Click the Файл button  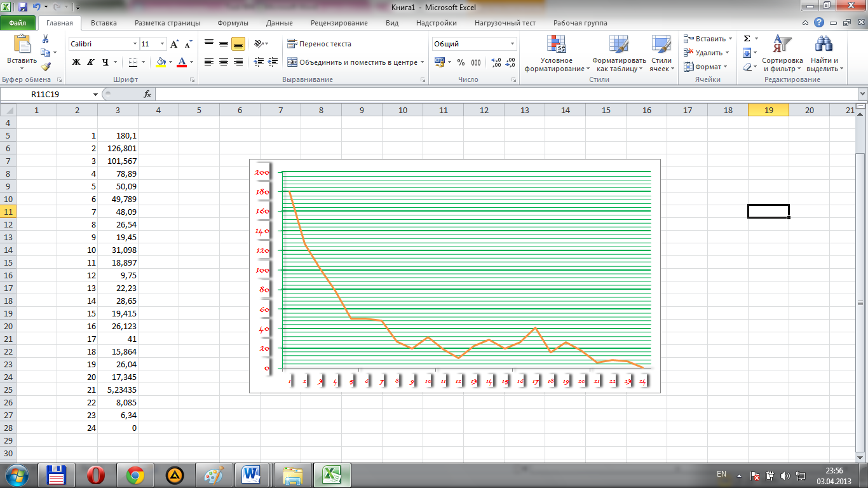click(x=18, y=23)
